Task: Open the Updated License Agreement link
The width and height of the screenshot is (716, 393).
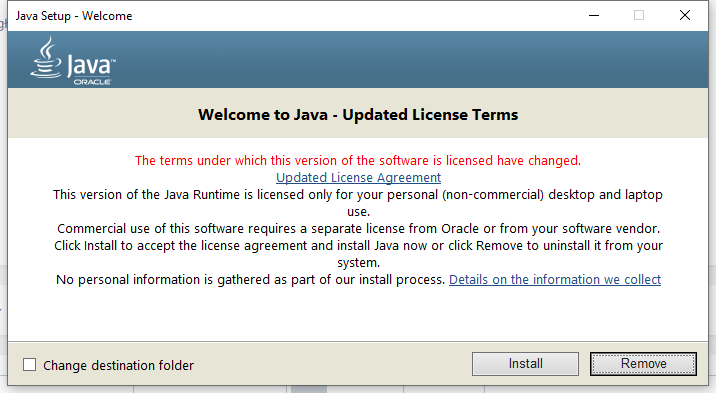Action: click(x=358, y=178)
